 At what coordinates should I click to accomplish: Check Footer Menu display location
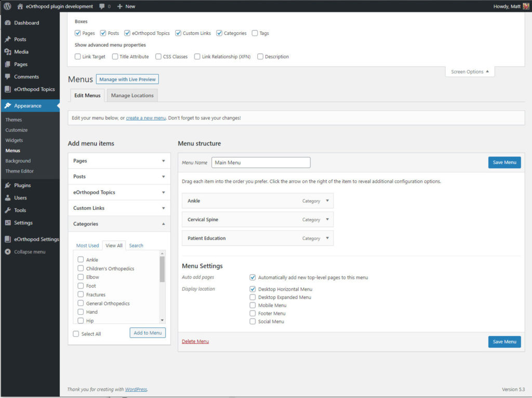coord(253,313)
